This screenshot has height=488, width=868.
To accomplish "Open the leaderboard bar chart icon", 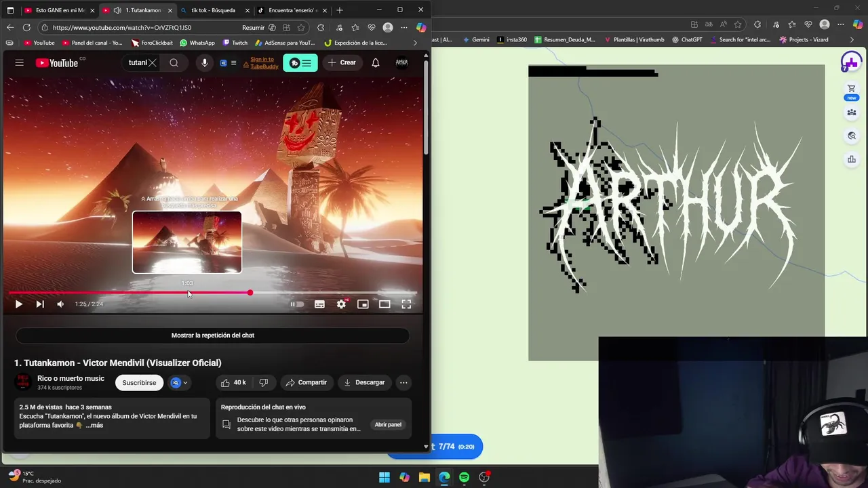I will pyautogui.click(x=852, y=159).
